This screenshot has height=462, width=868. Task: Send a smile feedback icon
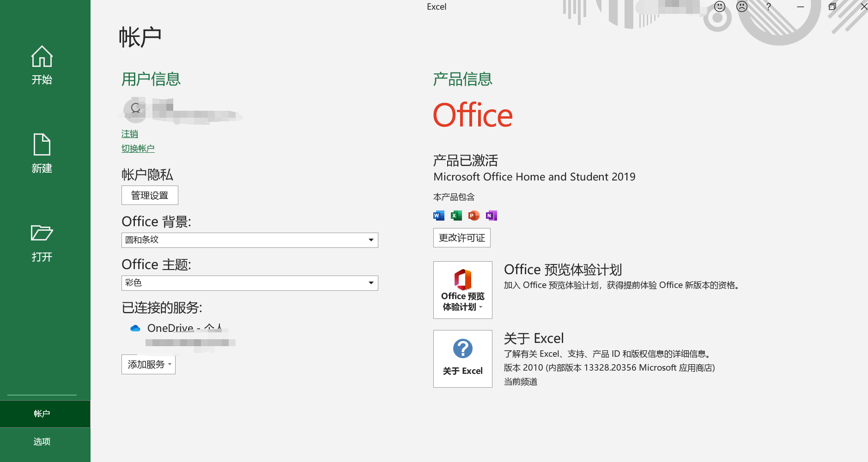[720, 6]
